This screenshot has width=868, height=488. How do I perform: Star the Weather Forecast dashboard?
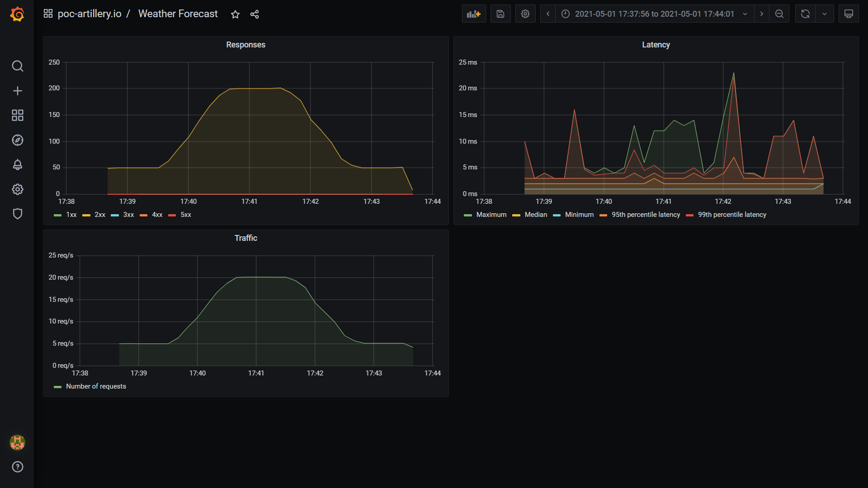[235, 14]
